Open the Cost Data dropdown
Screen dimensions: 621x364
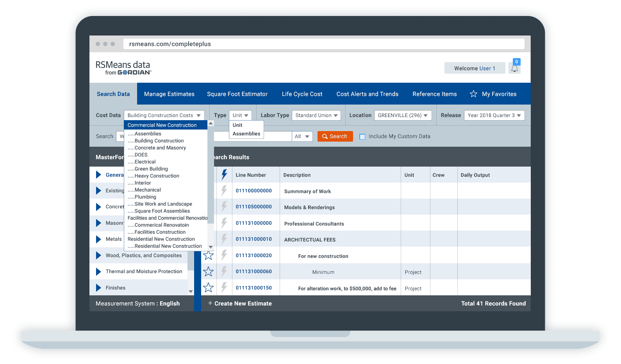pyautogui.click(x=164, y=115)
